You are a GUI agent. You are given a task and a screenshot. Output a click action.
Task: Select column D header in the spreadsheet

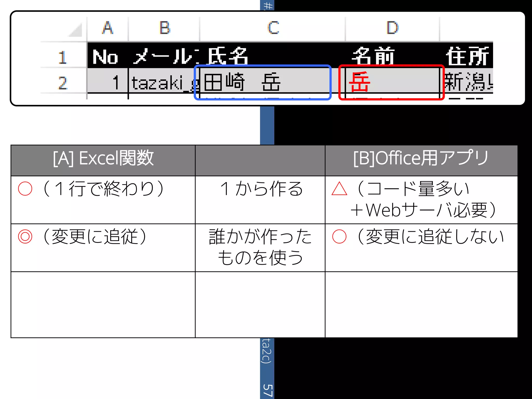[x=392, y=29]
